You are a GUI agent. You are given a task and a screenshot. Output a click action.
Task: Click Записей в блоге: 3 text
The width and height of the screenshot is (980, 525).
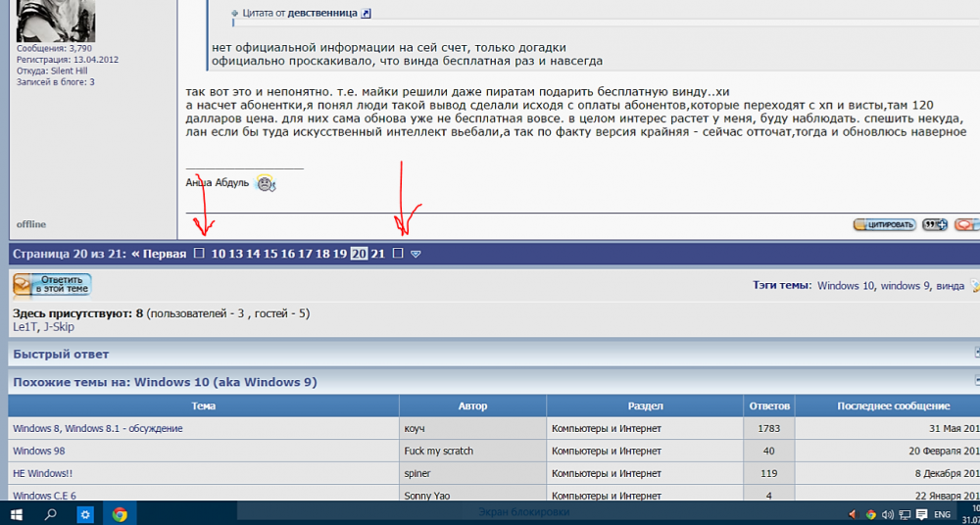click(56, 82)
